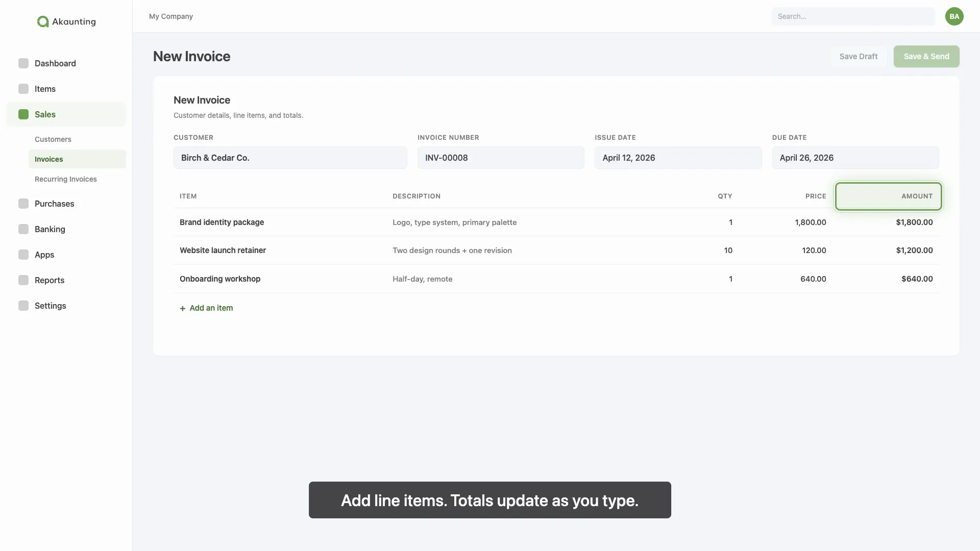
Task: Click the plus icon beside Add an item
Action: (x=183, y=308)
